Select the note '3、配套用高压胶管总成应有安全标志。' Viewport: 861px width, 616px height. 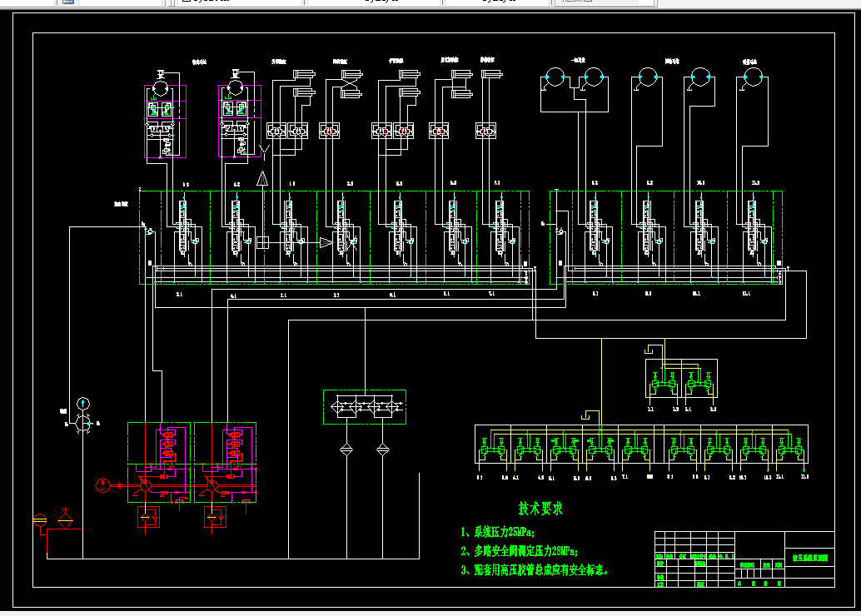tap(535, 570)
